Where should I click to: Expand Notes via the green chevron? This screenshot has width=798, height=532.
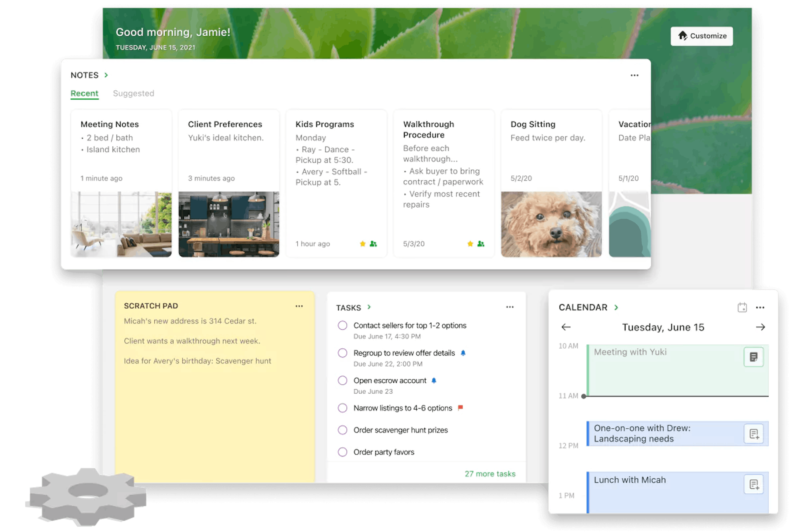(106, 75)
